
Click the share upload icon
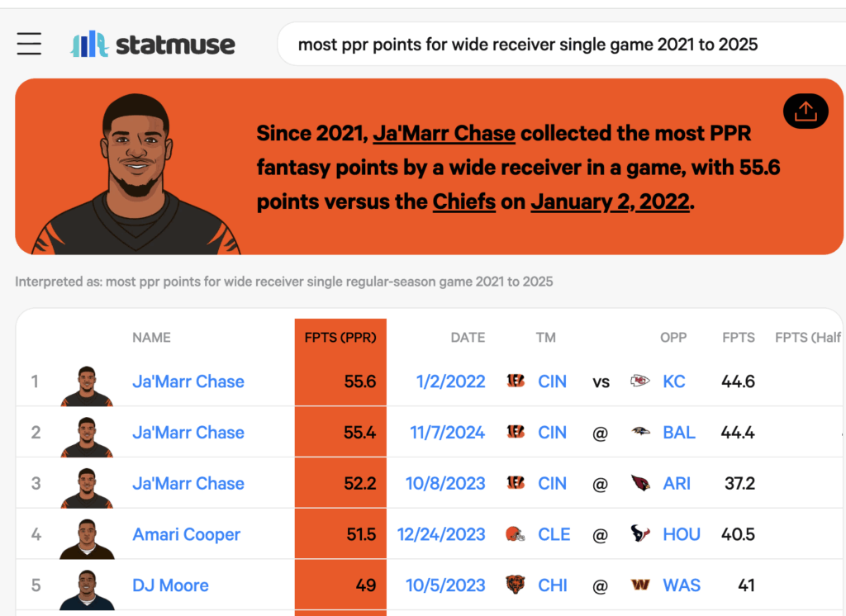click(805, 111)
